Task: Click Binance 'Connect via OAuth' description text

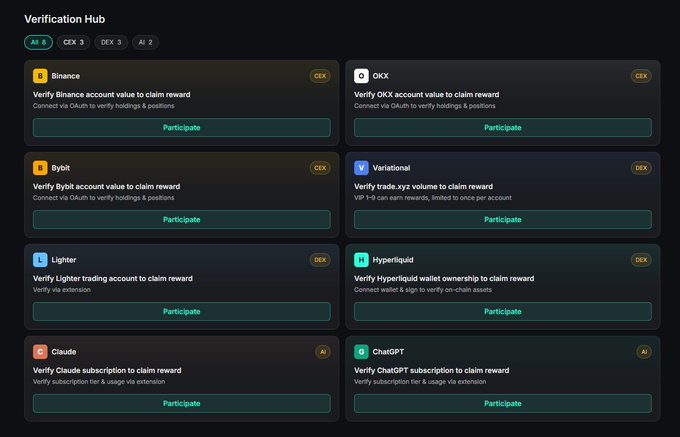Action: (x=103, y=106)
